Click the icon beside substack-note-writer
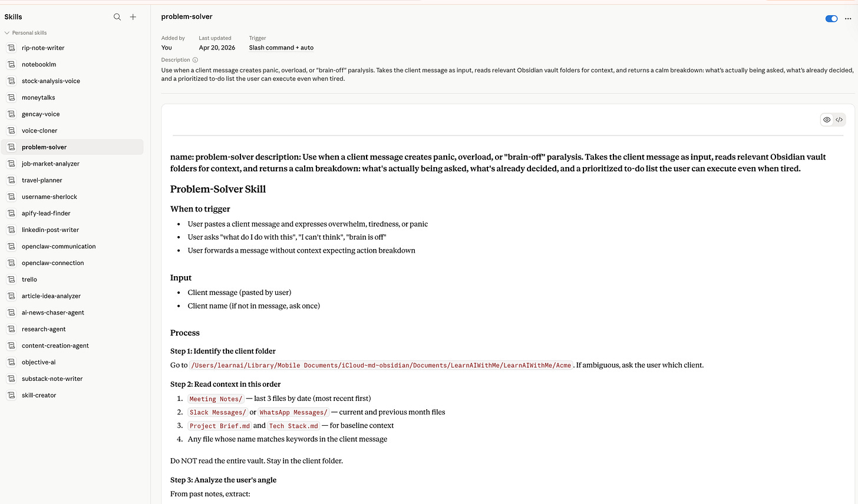Screen dimensions: 858x504 click(11, 377)
